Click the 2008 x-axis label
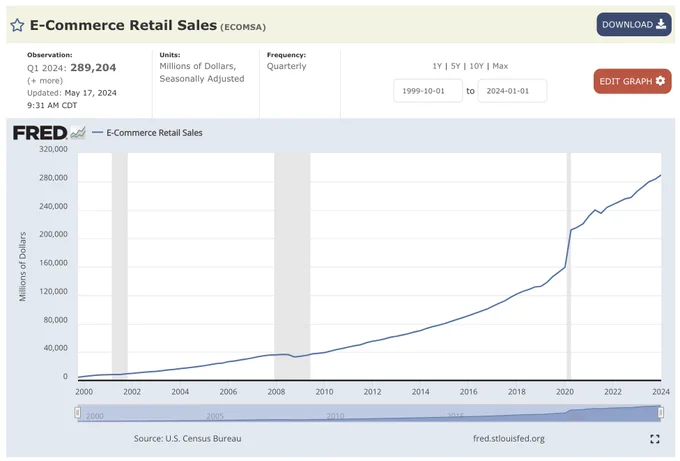 click(276, 392)
